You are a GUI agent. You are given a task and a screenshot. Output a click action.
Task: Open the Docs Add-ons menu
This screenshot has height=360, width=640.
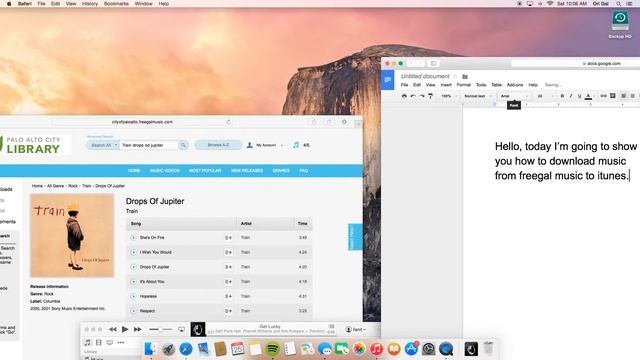click(515, 85)
